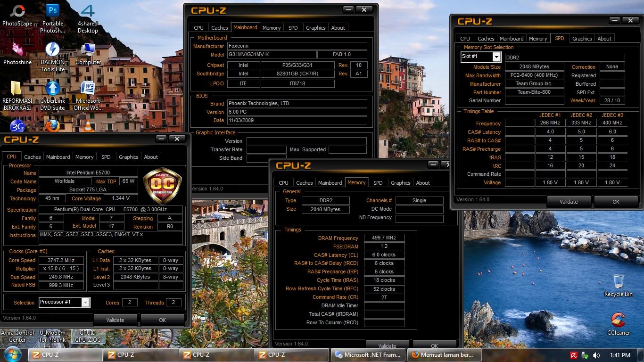Select the Avira Control Center shortcut label
644x362 pixels.
pos(17,336)
